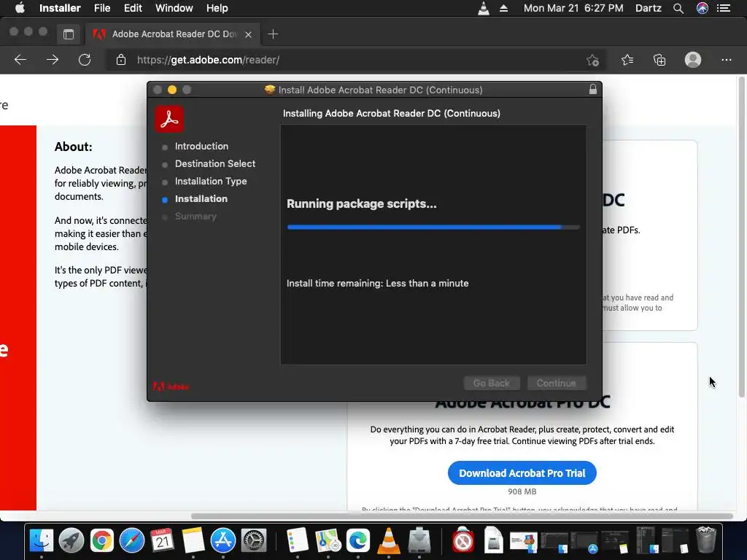Open Microsoft Edge from the dock
The width and height of the screenshot is (747, 560).
coord(358,540)
